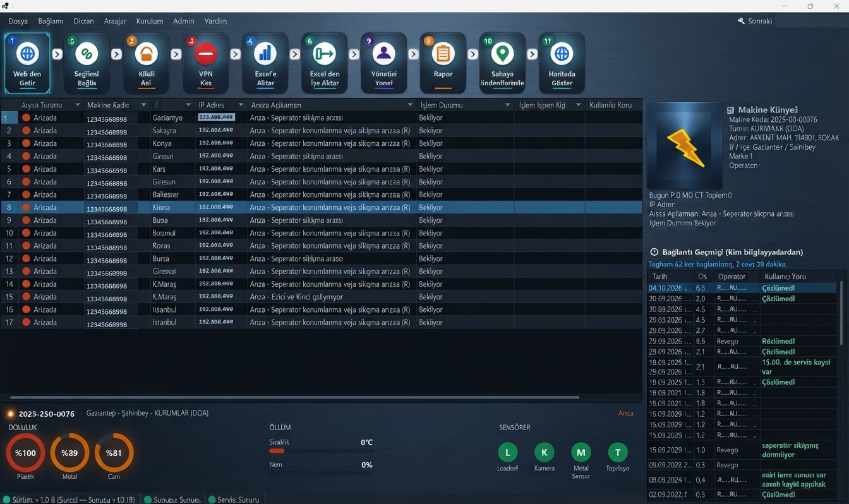Select row 5 with city Kars
The width and height of the screenshot is (849, 504).
tap(321, 169)
